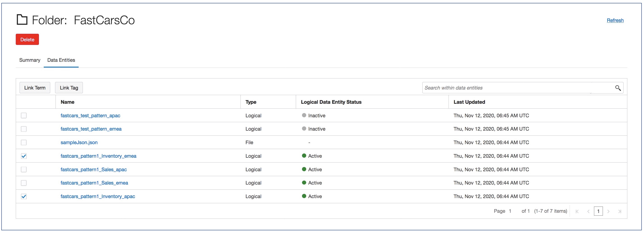Image resolution: width=644 pixels, height=233 pixels.
Task: Go to first page arrow icon
Action: click(x=577, y=211)
